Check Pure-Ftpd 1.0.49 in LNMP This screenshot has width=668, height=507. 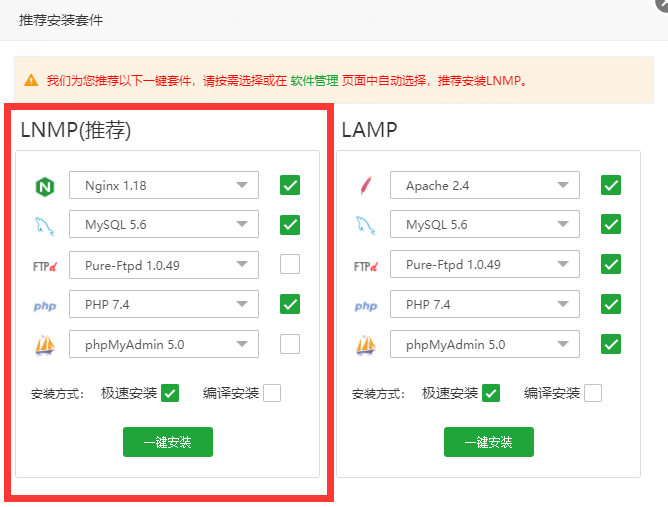pyautogui.click(x=290, y=264)
